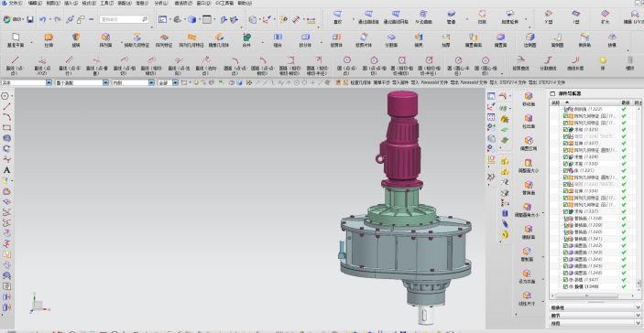The width and height of the screenshot is (644, 333).
Task: Click the 边倒圆 (Edge Blend) icon
Action: click(530, 39)
